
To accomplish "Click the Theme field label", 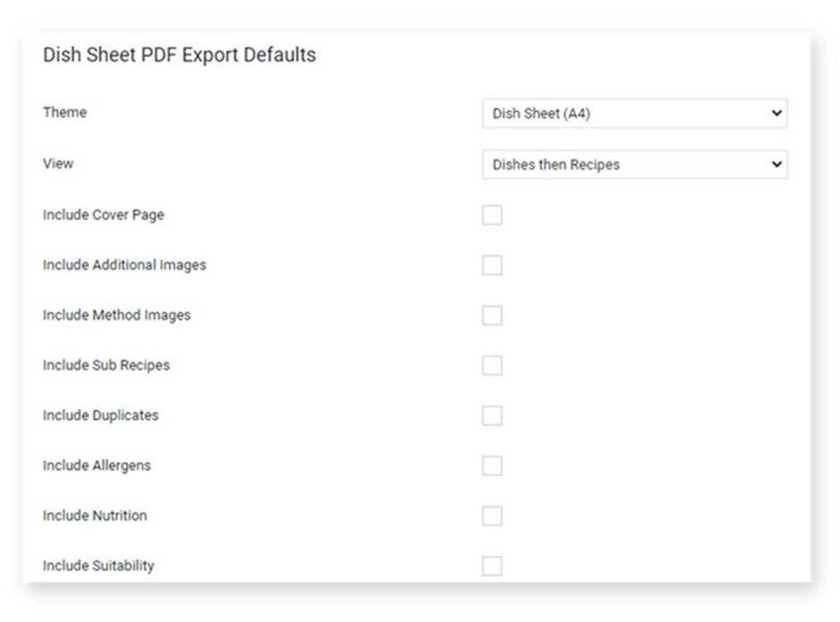I will click(64, 113).
